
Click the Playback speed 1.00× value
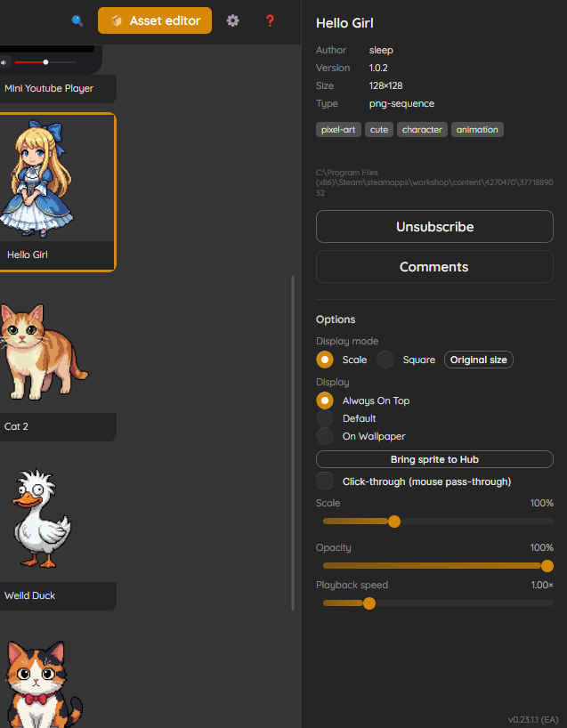tap(542, 585)
